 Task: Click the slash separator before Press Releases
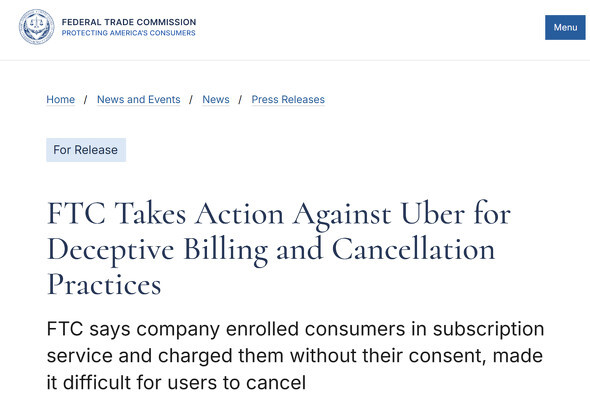click(240, 100)
